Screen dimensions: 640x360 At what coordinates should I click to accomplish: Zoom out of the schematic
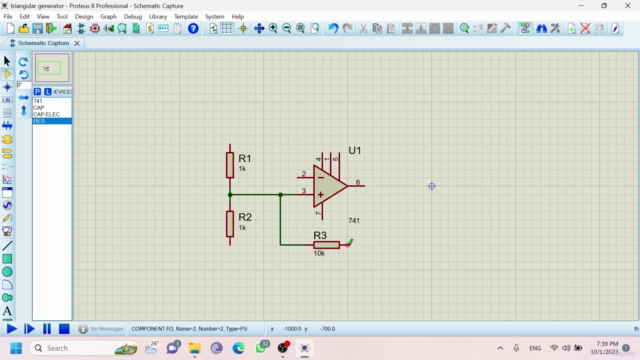[287, 28]
